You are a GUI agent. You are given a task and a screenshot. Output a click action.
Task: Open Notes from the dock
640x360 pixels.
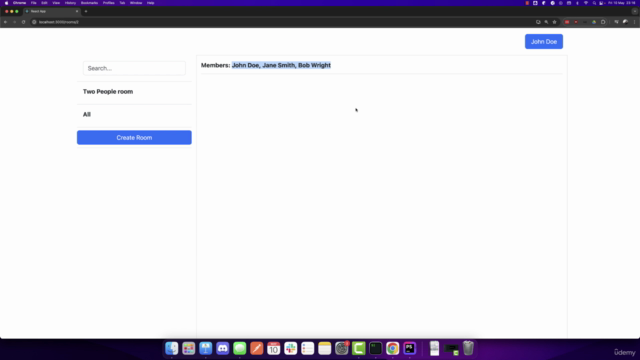(x=324, y=348)
